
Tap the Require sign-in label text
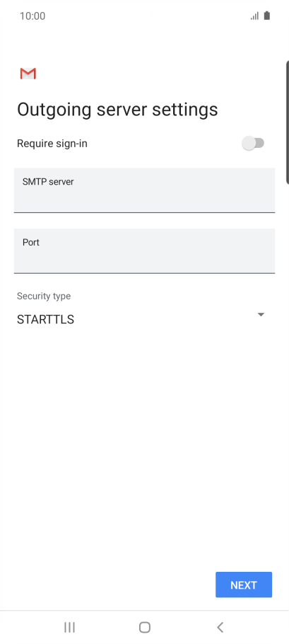(52, 144)
